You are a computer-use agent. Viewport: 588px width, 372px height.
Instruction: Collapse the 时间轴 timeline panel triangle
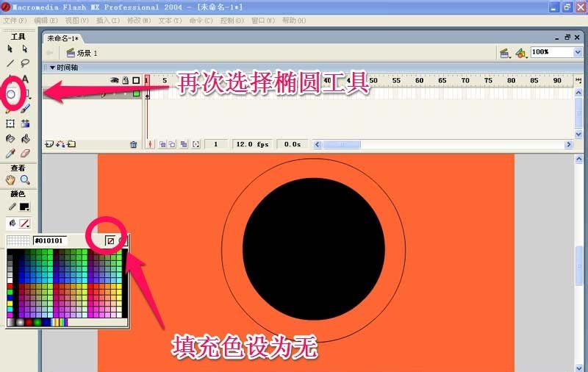[52, 68]
